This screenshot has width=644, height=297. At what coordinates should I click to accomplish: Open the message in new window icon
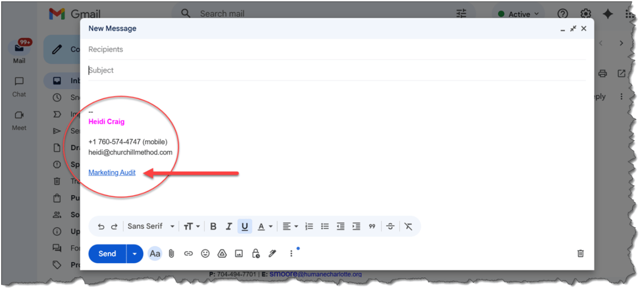coord(621,74)
